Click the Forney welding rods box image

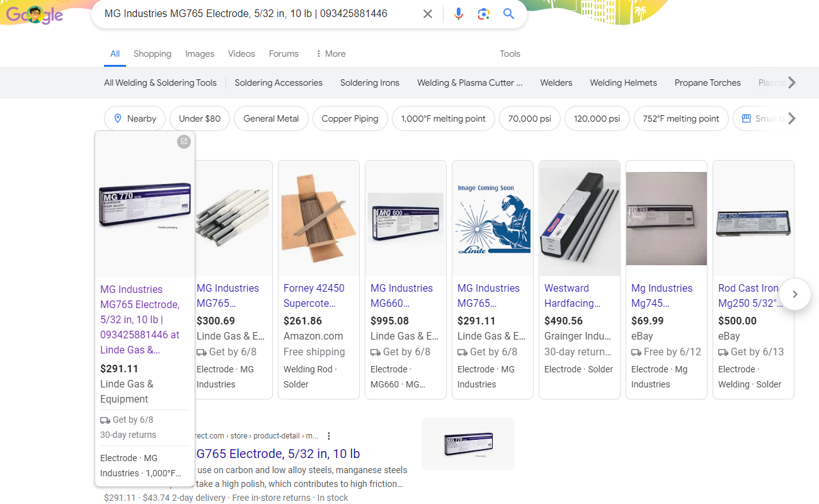point(319,218)
